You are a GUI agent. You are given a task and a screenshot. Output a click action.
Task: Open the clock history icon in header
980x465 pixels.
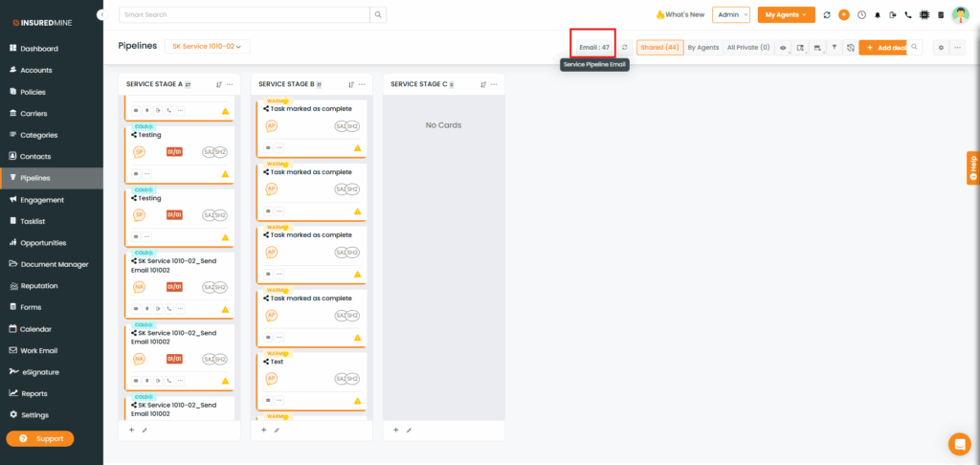pos(861,15)
